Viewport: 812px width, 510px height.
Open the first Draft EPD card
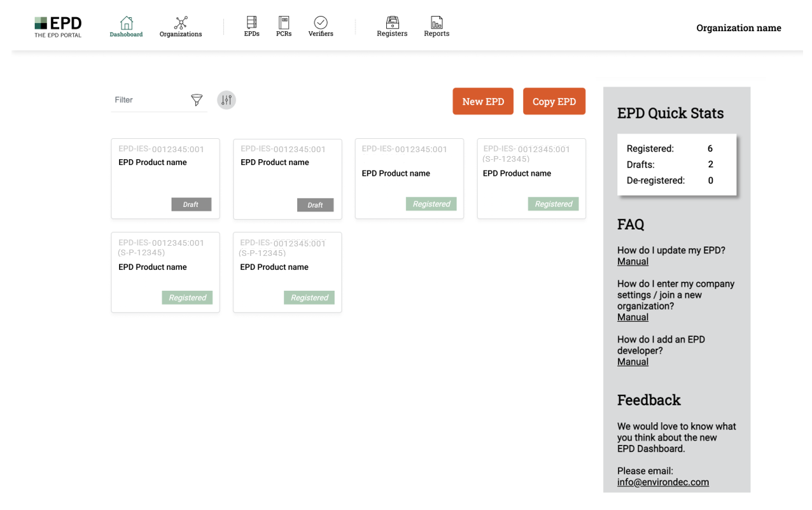coord(165,179)
